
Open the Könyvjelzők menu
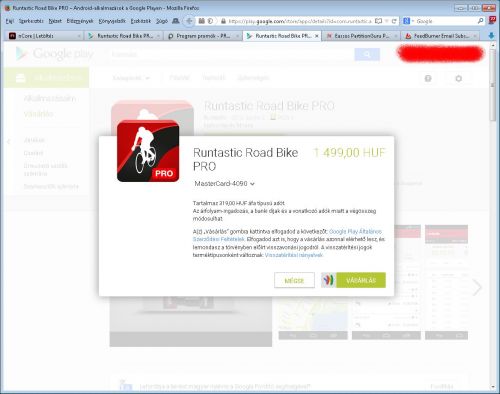pos(112,21)
